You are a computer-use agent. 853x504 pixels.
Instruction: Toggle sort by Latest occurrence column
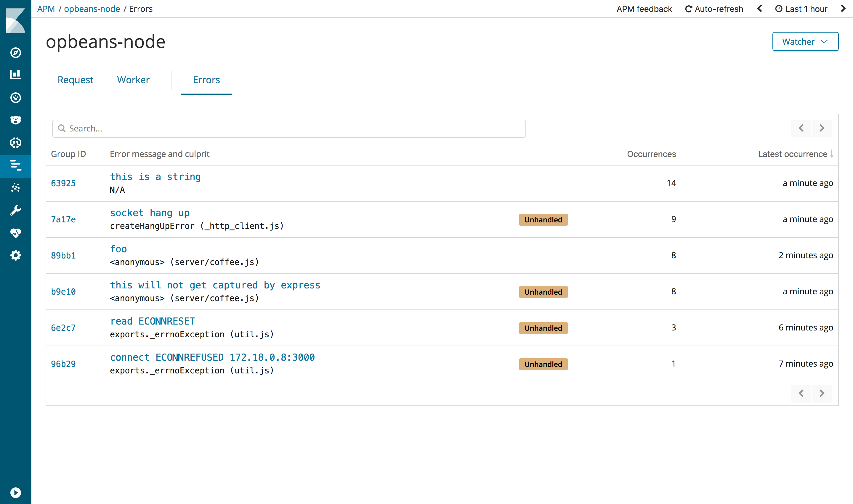pyautogui.click(x=794, y=154)
